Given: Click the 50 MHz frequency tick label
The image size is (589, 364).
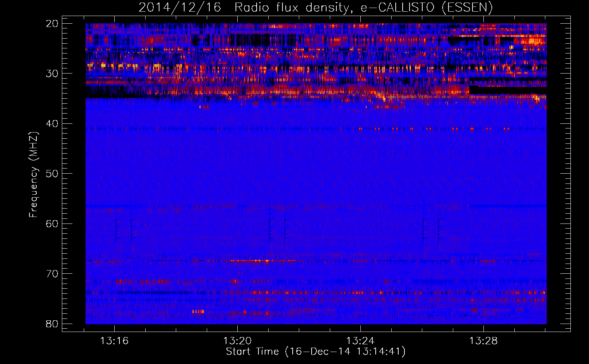Looking at the screenshot, I should point(52,174).
